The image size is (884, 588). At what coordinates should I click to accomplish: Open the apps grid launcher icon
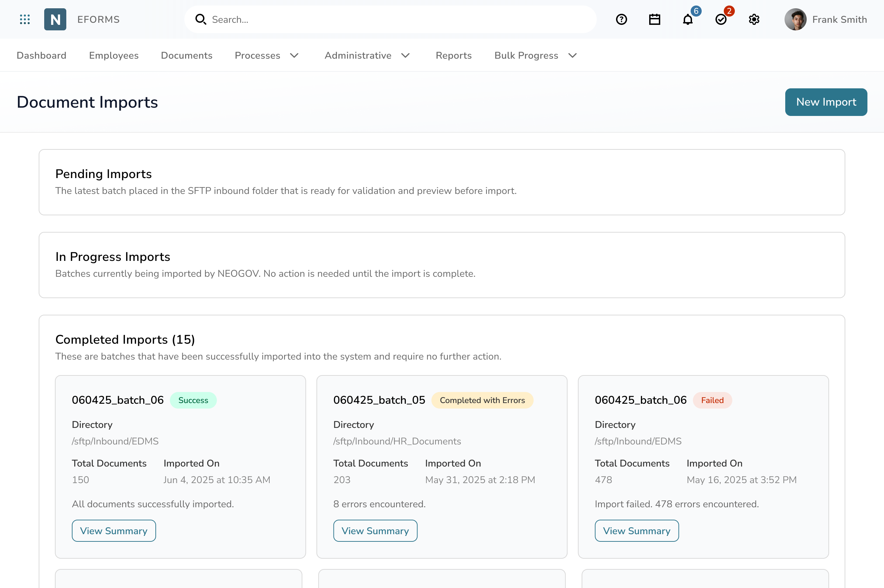point(25,20)
